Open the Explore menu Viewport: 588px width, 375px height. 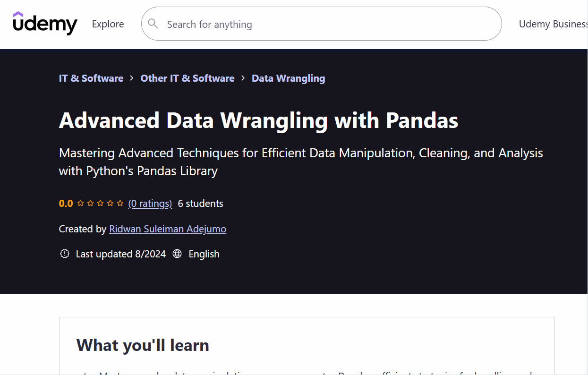pyautogui.click(x=108, y=24)
